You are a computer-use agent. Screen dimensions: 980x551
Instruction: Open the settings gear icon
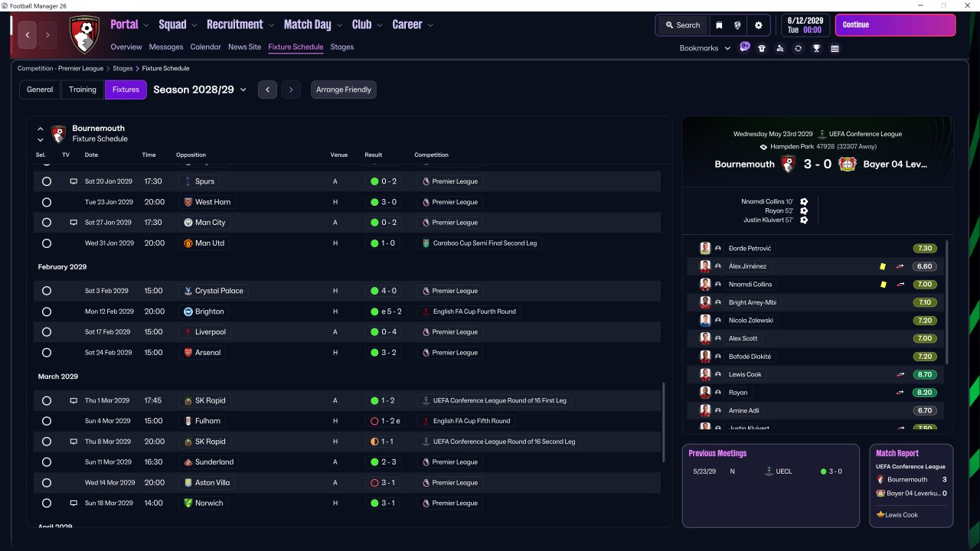point(759,25)
